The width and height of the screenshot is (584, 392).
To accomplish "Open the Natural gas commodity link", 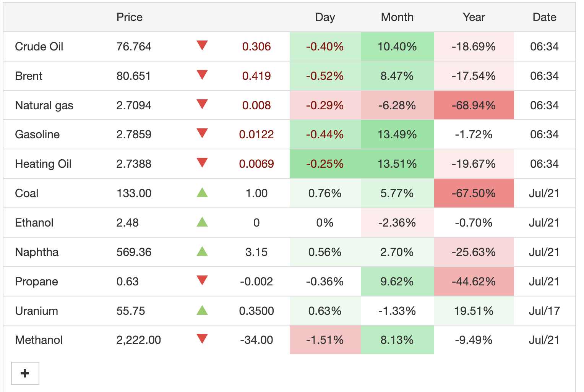I will coord(44,105).
